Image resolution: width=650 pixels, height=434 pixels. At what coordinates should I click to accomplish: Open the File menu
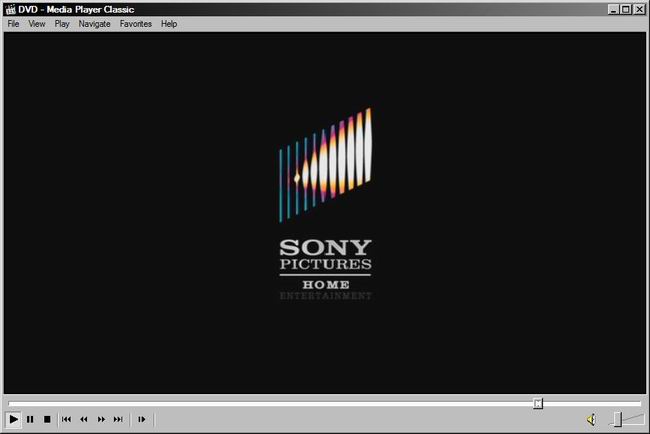click(x=13, y=24)
